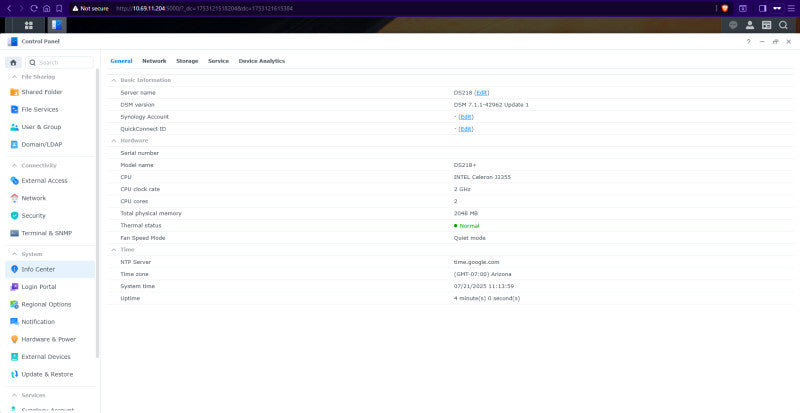Click the DS218+ model name value
This screenshot has height=413, width=800.
point(465,165)
